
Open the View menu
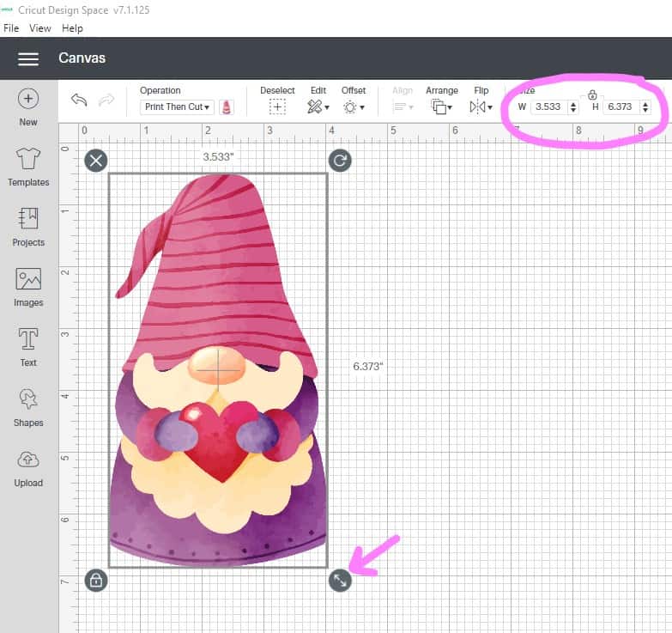(39, 28)
